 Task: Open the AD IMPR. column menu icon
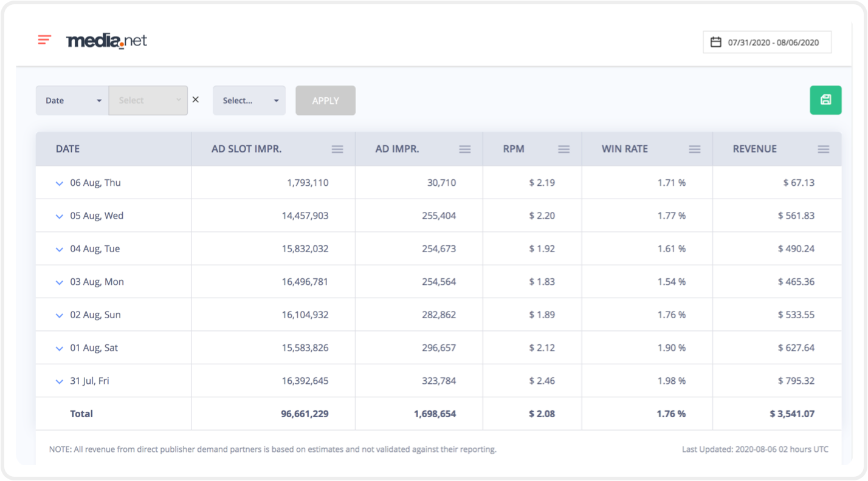coord(465,149)
